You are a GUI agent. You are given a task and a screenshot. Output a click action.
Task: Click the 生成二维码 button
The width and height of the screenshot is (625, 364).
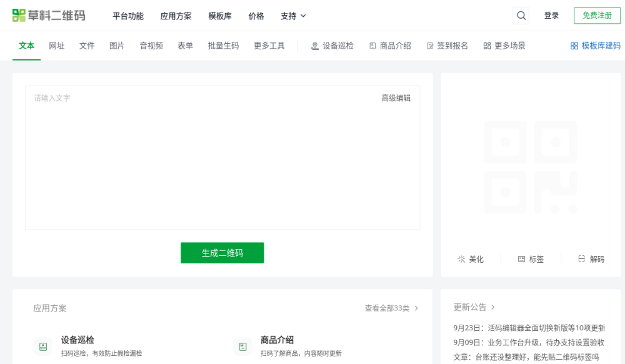tap(222, 253)
